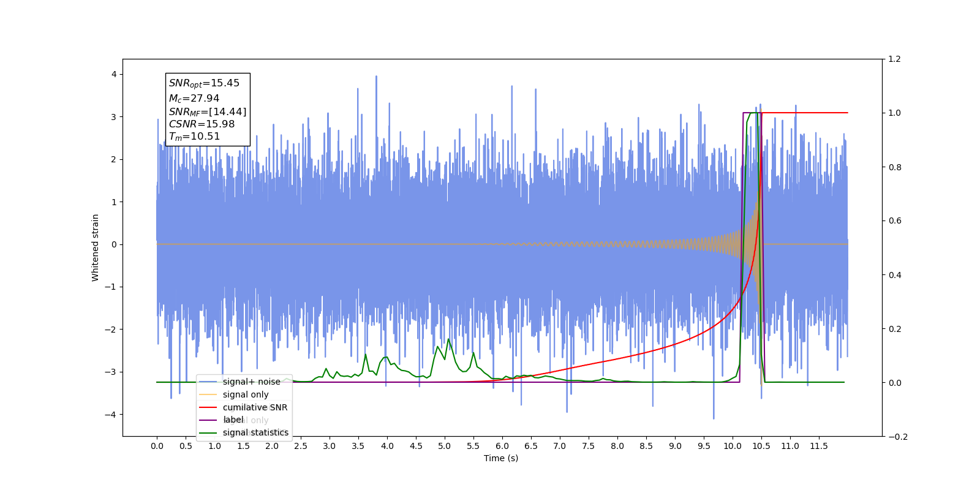Click the 7.5 tick on the time axis
980x490 pixels.
tap(589, 446)
